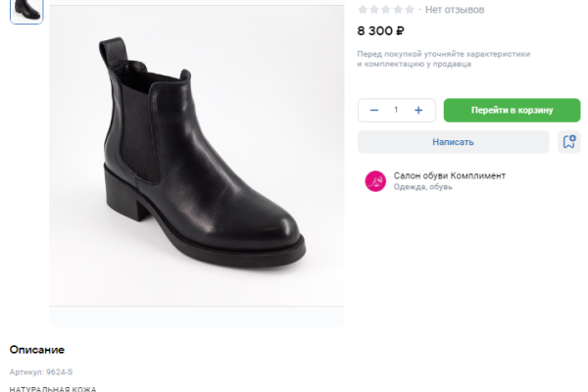588x392 pixels.
Task: Open the Нет отзывов reviews link
Action: click(x=455, y=9)
